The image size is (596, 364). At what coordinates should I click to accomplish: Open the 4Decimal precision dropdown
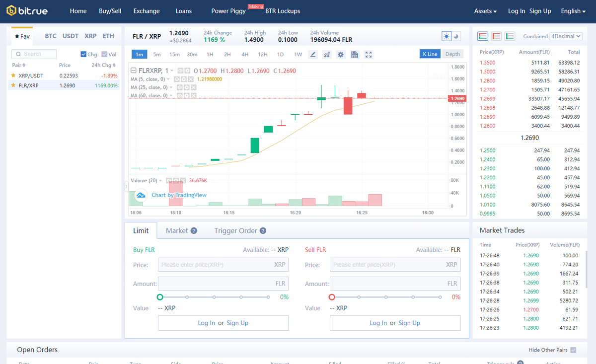pyautogui.click(x=566, y=36)
